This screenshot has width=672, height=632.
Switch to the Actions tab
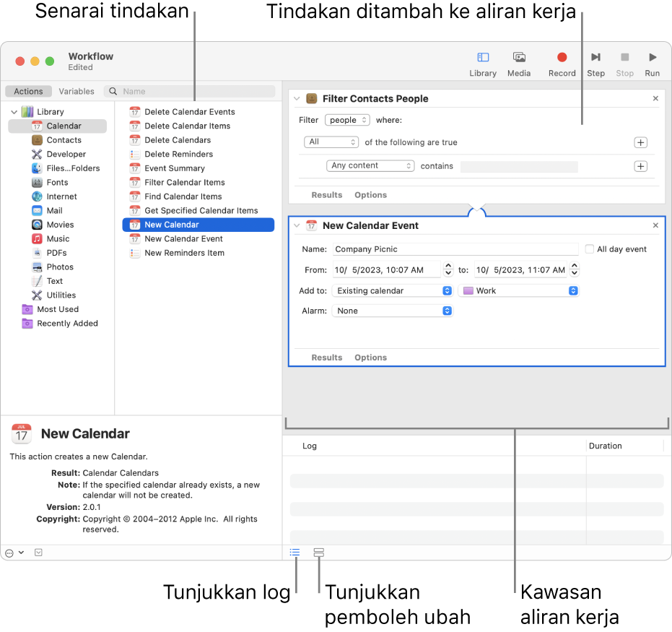tap(28, 91)
